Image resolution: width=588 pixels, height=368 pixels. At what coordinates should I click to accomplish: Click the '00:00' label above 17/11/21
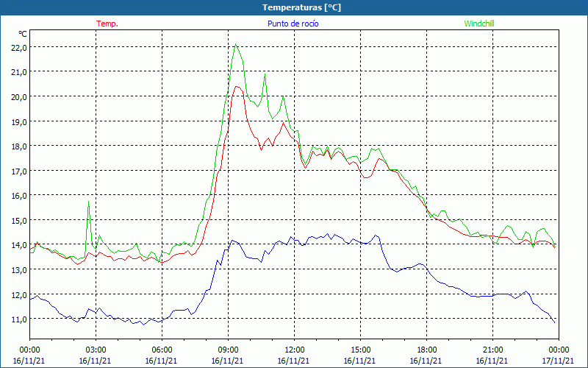click(559, 350)
